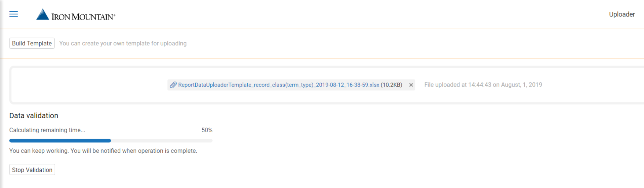
Task: Click the file uploaded timestamp text
Action: [x=483, y=85]
